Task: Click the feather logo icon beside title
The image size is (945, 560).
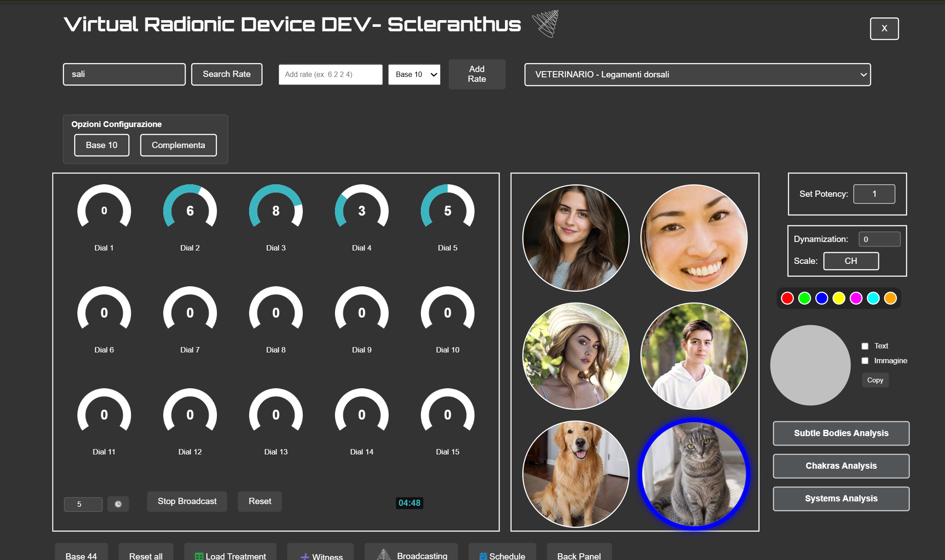Action: click(x=546, y=23)
